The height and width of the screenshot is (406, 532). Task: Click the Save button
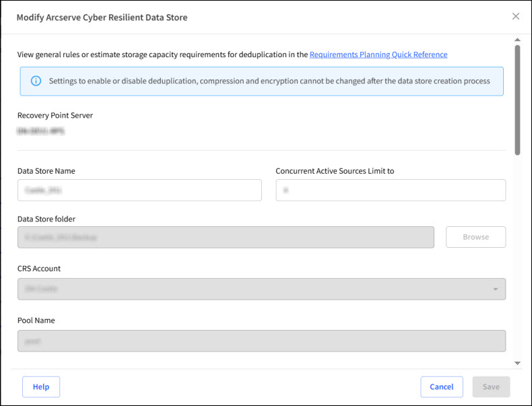pyautogui.click(x=491, y=387)
